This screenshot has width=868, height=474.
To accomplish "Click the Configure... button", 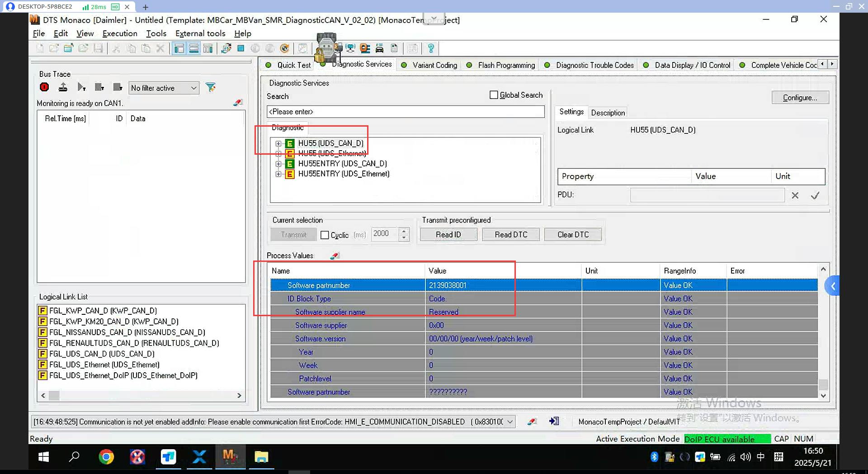I will tap(800, 98).
